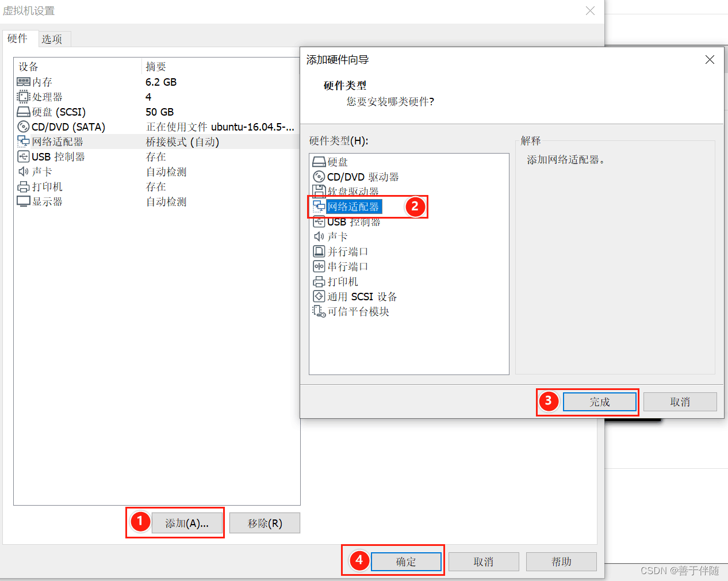Close the virtual machine settings window
The width and height of the screenshot is (728, 581).
pyautogui.click(x=590, y=11)
